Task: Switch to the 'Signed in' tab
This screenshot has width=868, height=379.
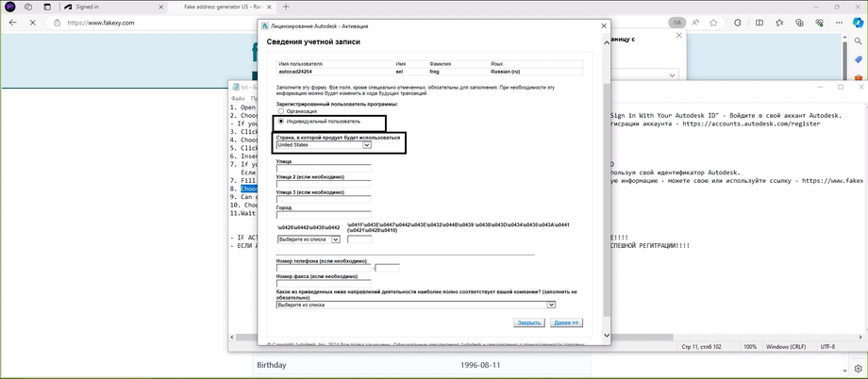Action: 112,8
